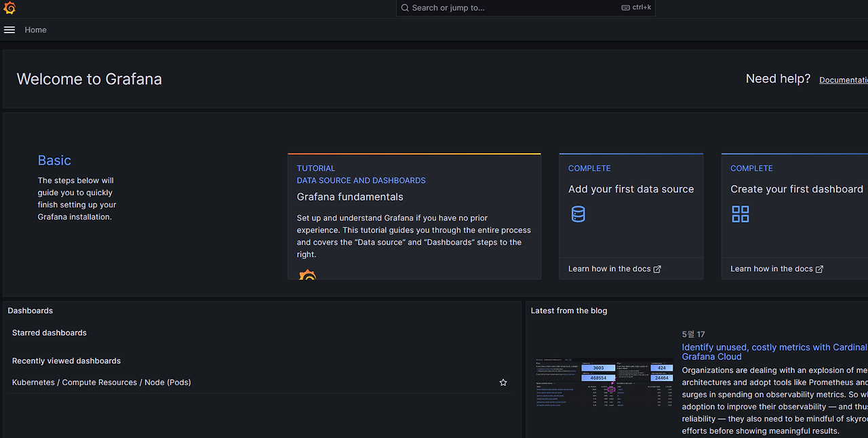Click the Grafana logo icon
Screen dimensions: 868x438
pyautogui.click(x=9, y=8)
